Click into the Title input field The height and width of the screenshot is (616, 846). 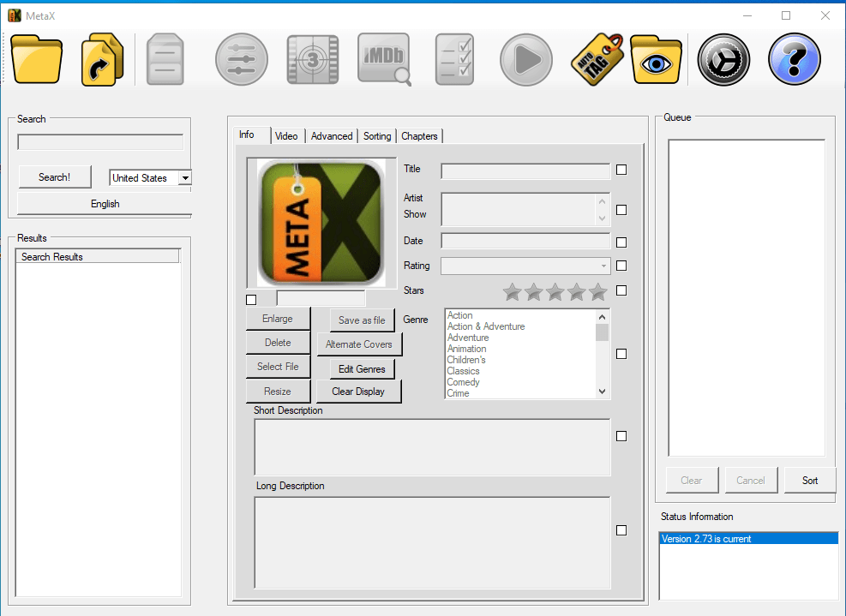(525, 171)
